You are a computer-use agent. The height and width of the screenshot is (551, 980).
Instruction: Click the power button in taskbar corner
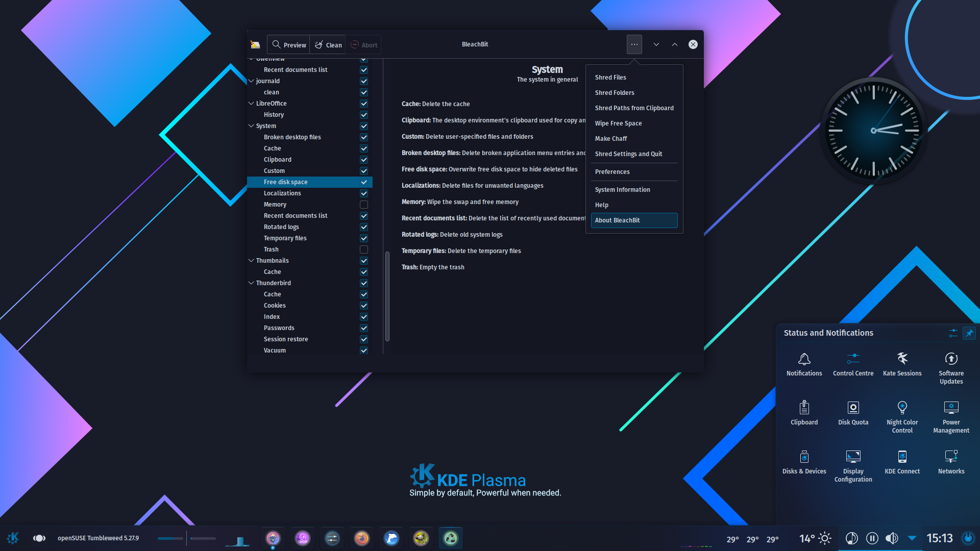tap(968, 538)
